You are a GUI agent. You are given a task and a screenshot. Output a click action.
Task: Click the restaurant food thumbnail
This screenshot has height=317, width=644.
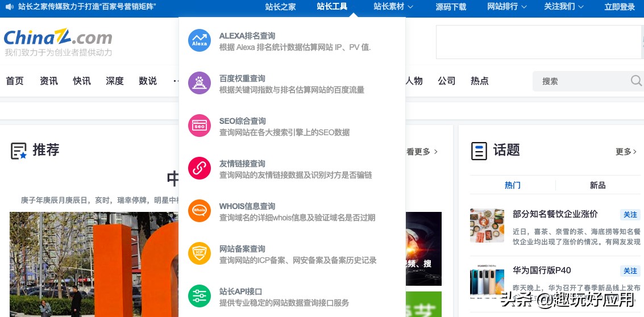[x=487, y=226]
